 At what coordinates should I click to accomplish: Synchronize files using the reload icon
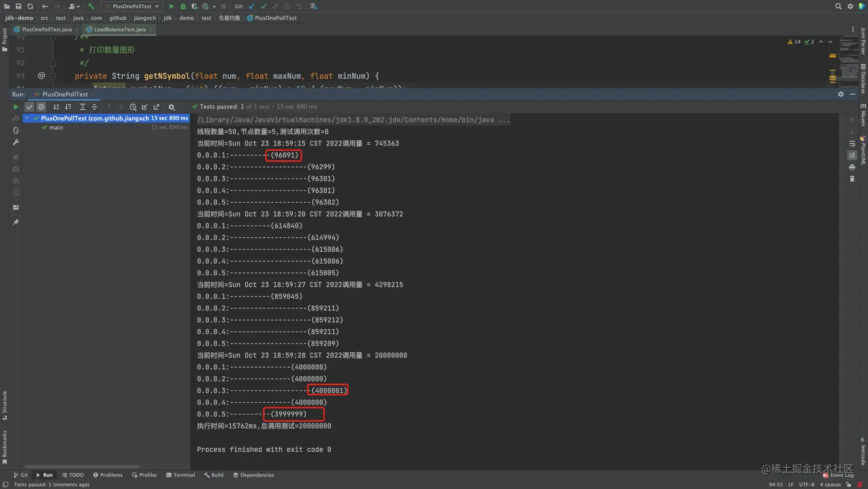tap(30, 6)
